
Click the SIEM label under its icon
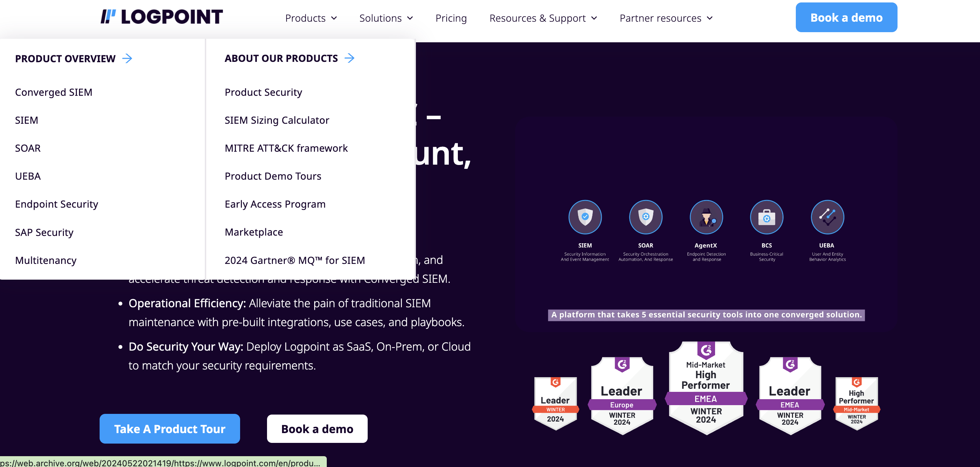(585, 245)
